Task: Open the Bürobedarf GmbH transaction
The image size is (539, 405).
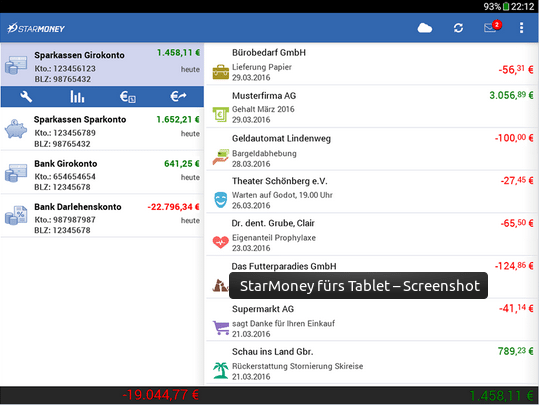Action: (371, 64)
